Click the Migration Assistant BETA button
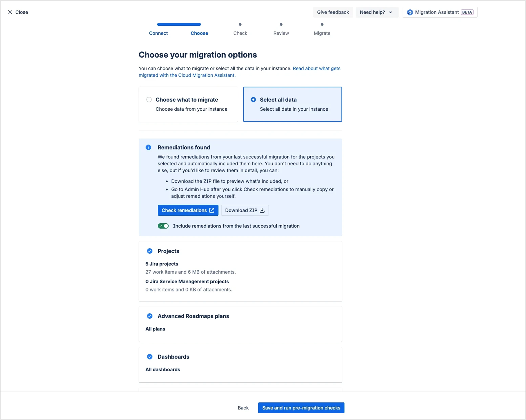Viewport: 526px width, 420px height. 440,12
